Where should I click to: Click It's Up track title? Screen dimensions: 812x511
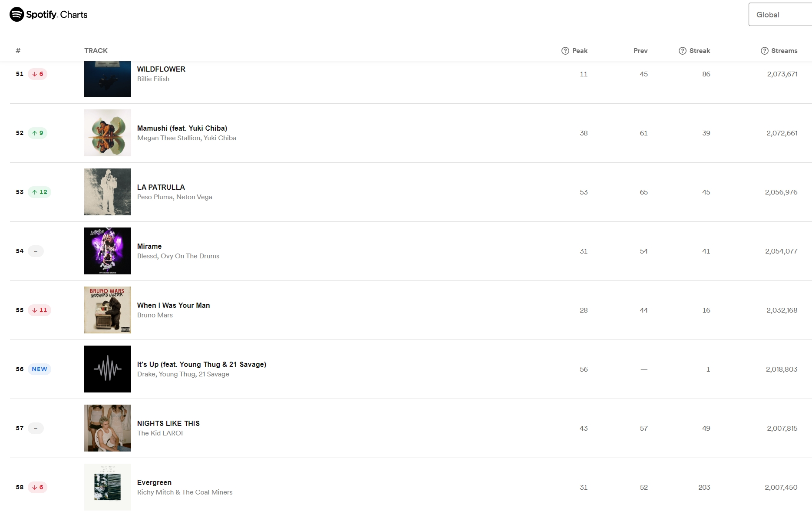201,364
